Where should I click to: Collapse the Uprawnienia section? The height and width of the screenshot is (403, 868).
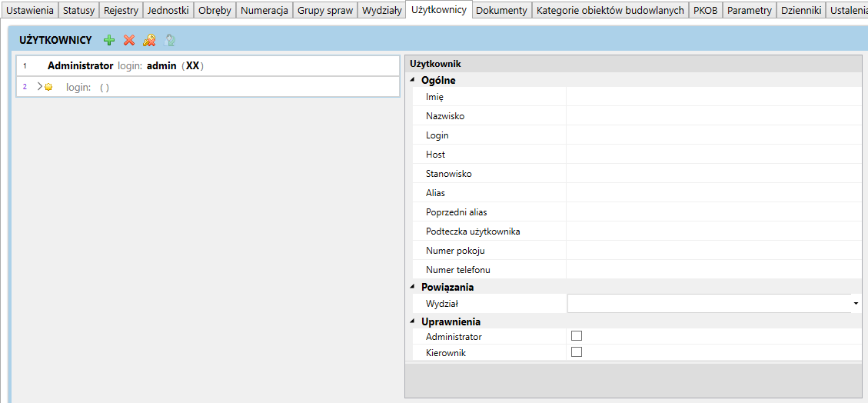point(412,321)
